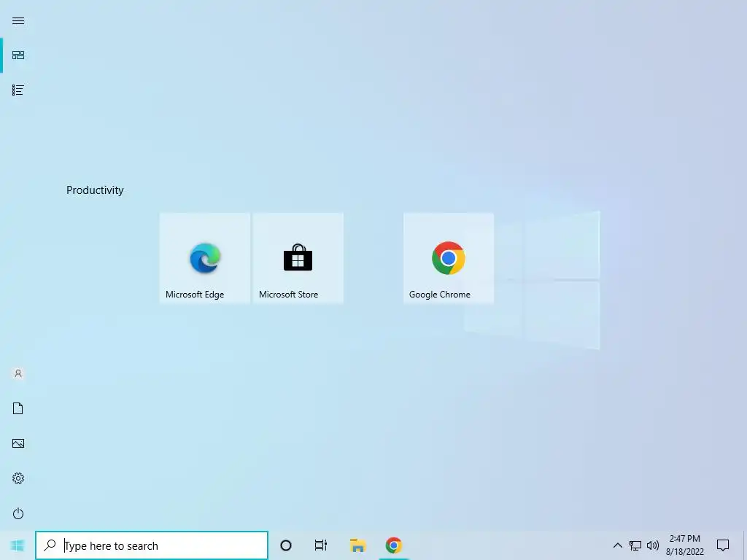Launch Google Chrome tile
The height and width of the screenshot is (560, 747).
tap(449, 257)
